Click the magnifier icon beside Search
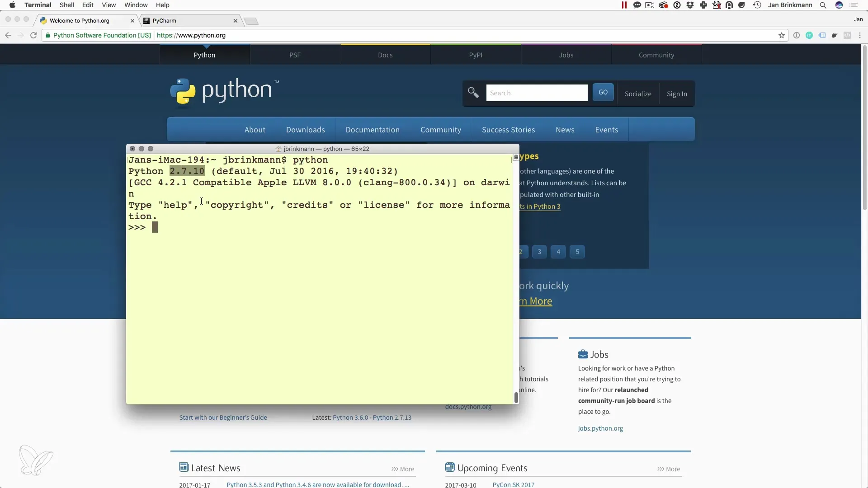This screenshot has height=488, width=868. 473,93
